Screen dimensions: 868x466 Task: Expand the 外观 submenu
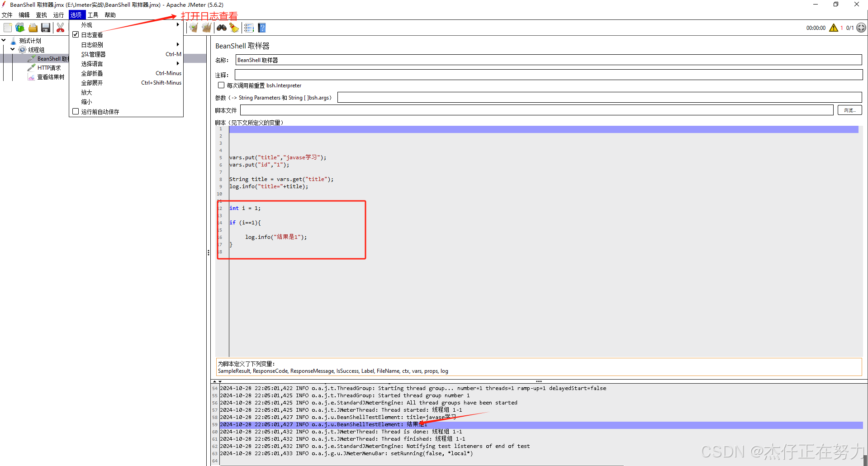tap(126, 25)
